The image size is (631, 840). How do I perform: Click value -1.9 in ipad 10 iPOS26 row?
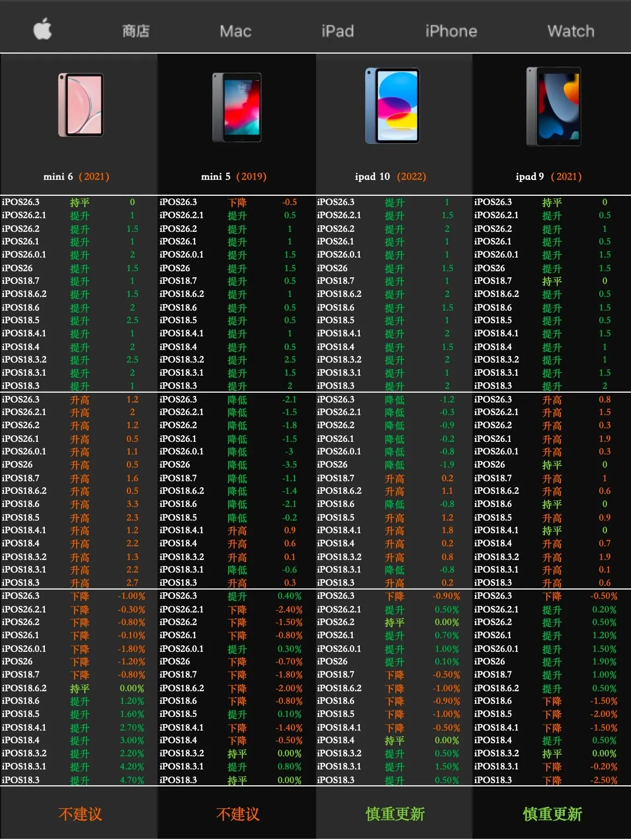447,465
